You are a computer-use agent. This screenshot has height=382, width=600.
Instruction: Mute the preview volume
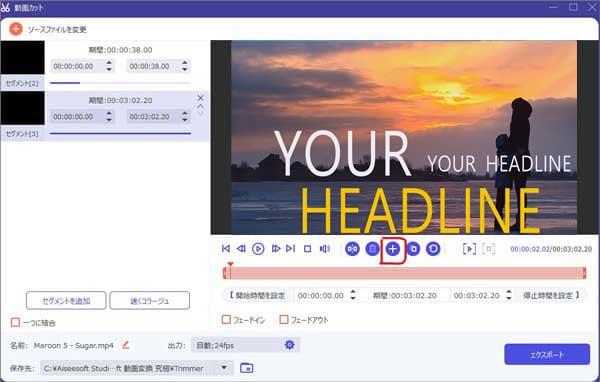(x=324, y=249)
